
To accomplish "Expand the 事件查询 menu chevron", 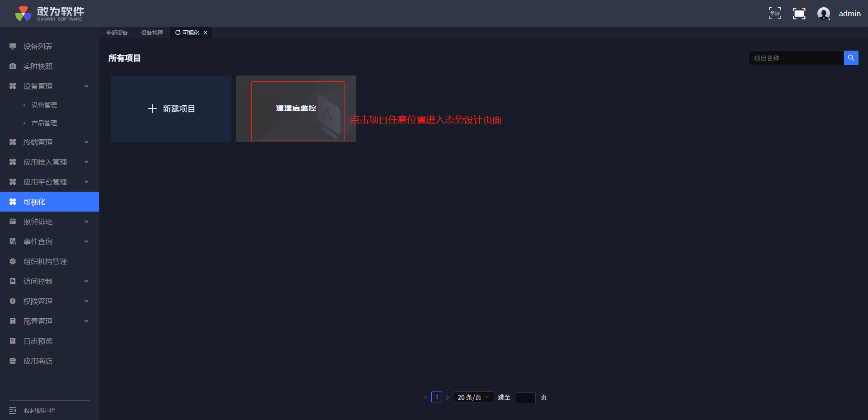I will 86,242.
